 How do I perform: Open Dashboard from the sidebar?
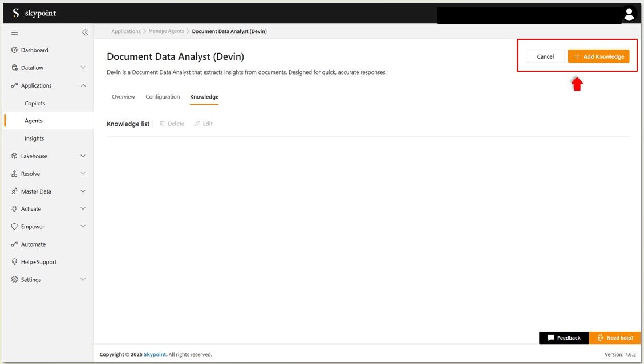34,50
